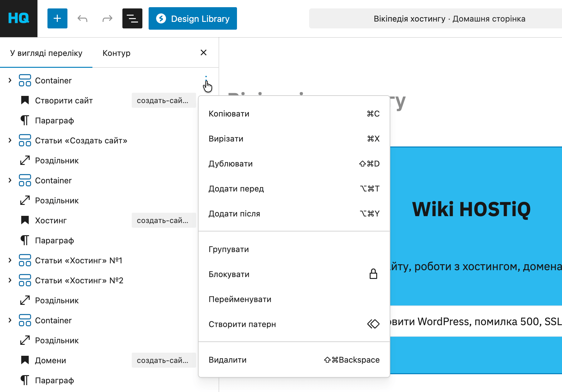Select the Container row above Домени
This screenshot has height=392, width=562.
click(53, 320)
